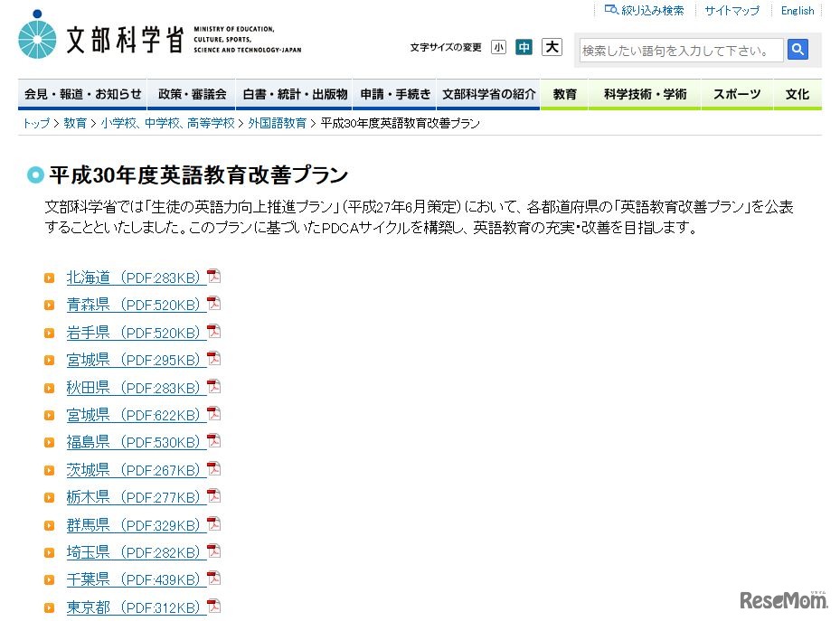Image resolution: width=840 pixels, height=621 pixels.
Task: Click the PDF icon next to 群馬県
Action: tap(213, 523)
